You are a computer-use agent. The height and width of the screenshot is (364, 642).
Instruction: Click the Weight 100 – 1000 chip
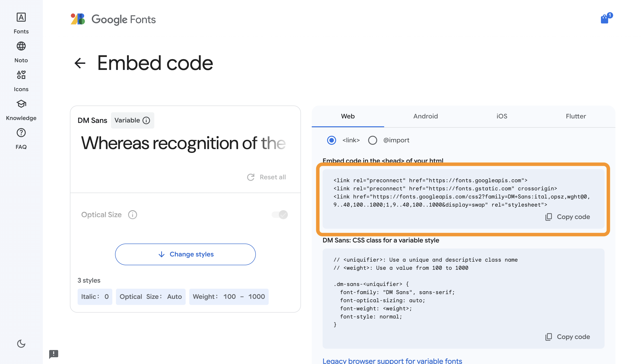tap(229, 297)
